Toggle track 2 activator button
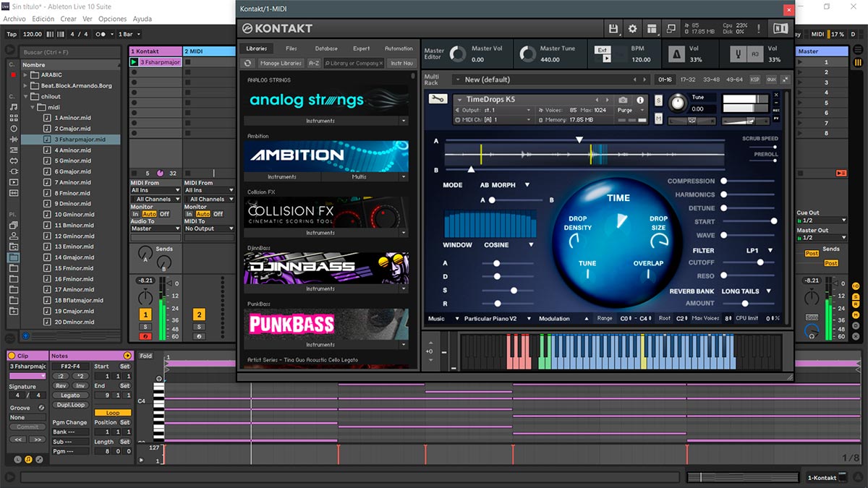Image resolution: width=868 pixels, height=488 pixels. [200, 314]
